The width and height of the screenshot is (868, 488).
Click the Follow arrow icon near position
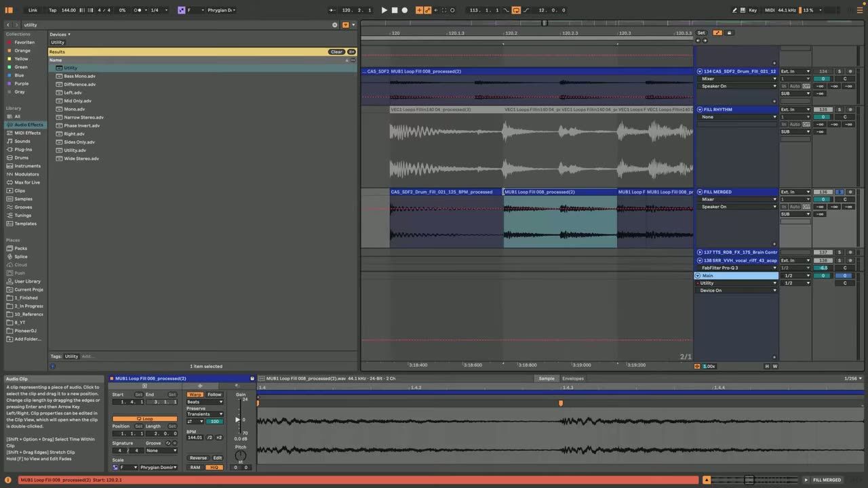tap(332, 10)
